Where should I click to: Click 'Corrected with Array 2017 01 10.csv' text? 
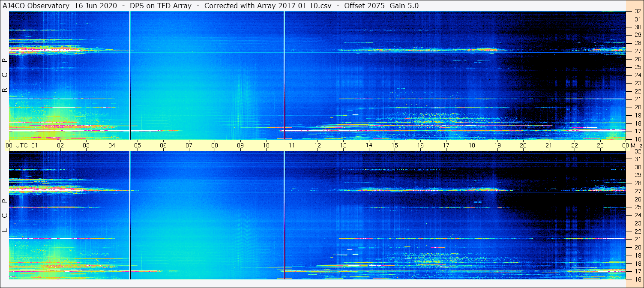[x=268, y=6]
